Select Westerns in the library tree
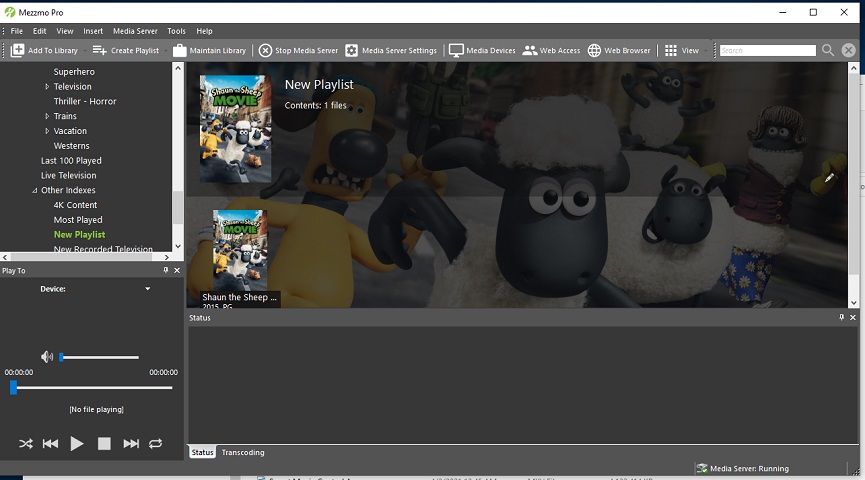The image size is (865, 480). (71, 146)
